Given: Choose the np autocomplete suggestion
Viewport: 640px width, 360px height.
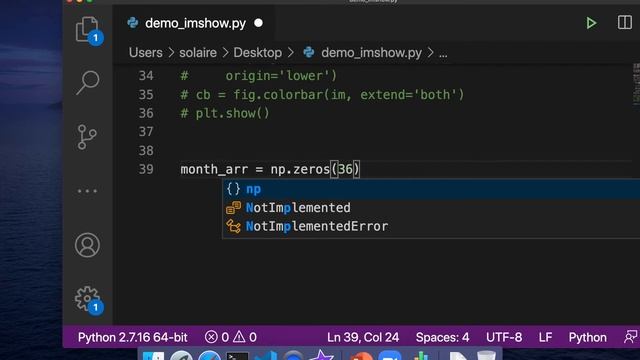Looking at the screenshot, I should pos(431,189).
